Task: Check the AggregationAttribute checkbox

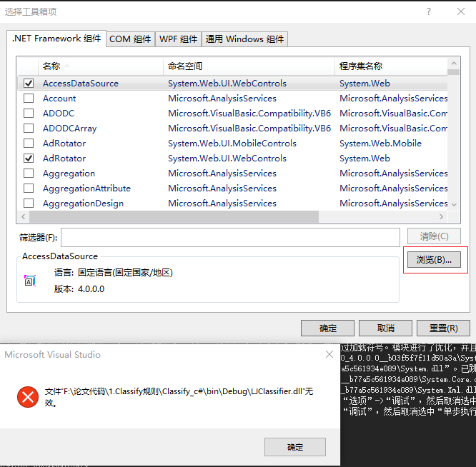Action: point(29,189)
